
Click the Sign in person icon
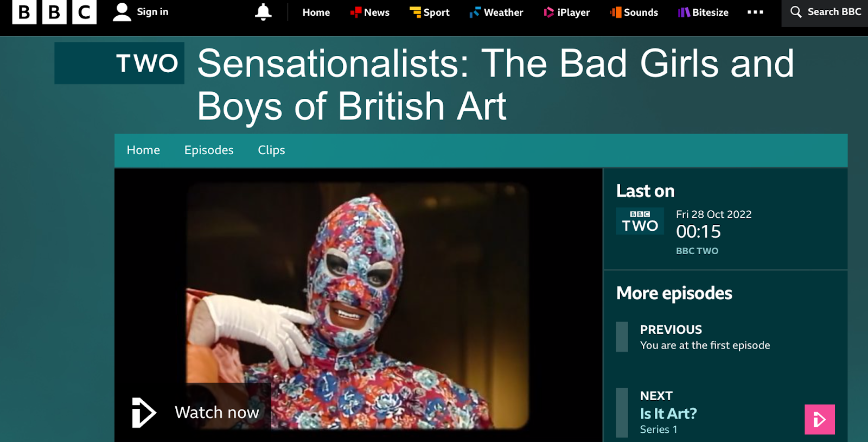pyautogui.click(x=122, y=12)
